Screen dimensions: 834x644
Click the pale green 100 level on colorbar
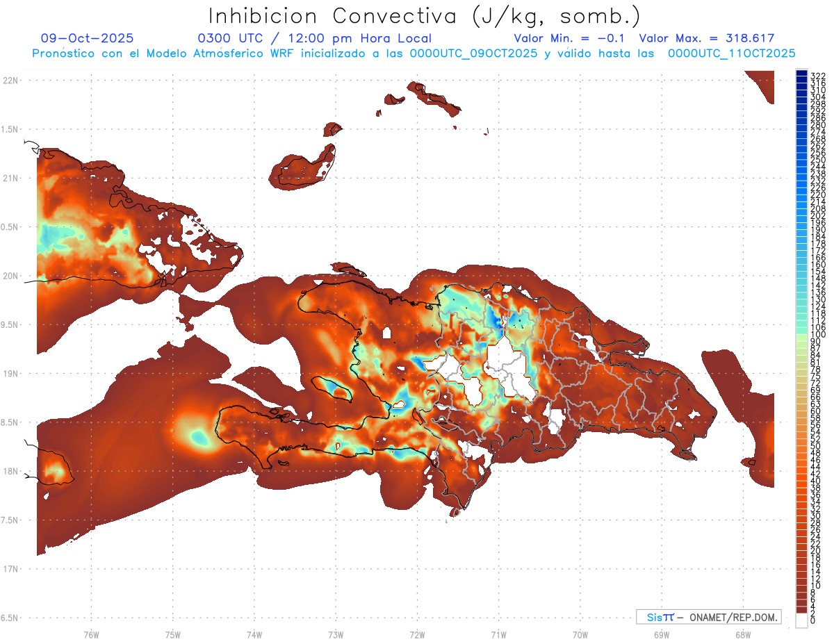(801, 336)
